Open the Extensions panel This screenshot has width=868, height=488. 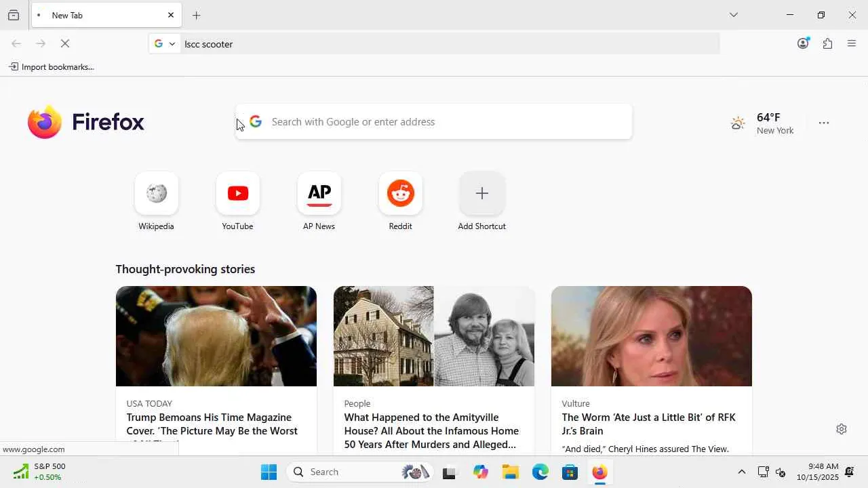click(x=827, y=43)
